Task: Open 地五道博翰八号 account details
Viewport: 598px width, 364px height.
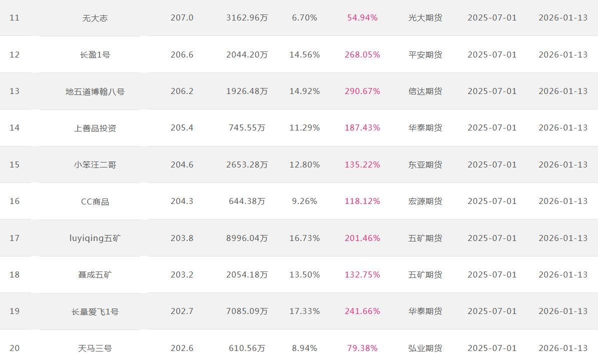Action: (x=95, y=91)
